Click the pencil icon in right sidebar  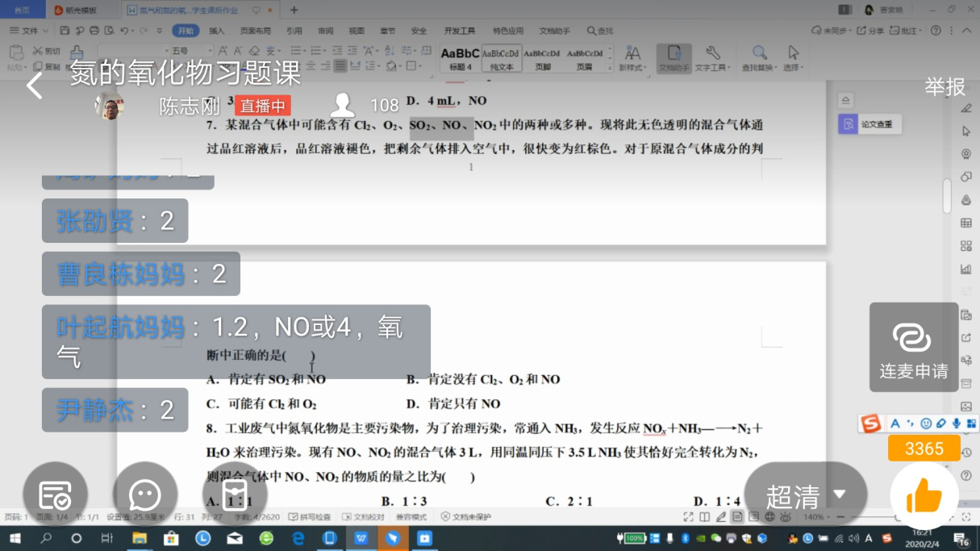point(966,109)
